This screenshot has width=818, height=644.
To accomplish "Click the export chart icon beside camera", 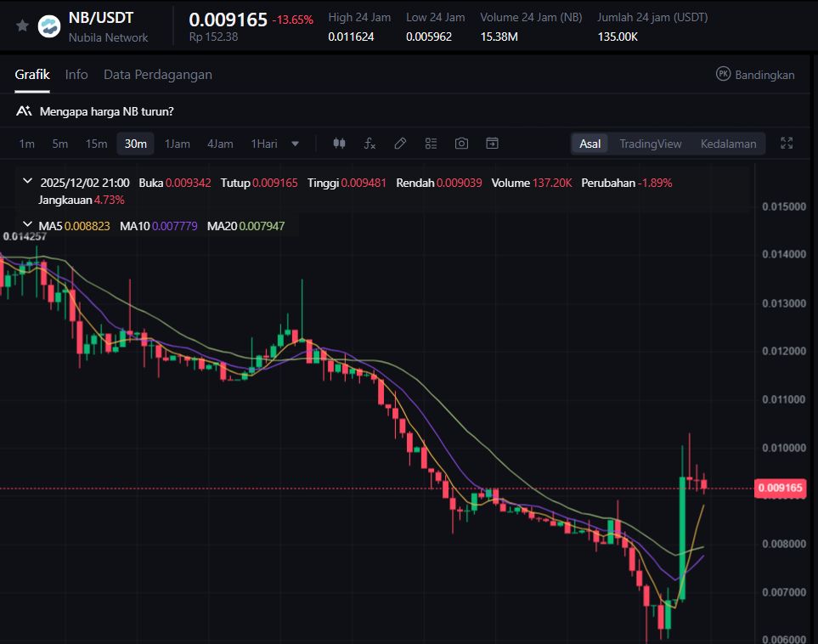I will [492, 144].
